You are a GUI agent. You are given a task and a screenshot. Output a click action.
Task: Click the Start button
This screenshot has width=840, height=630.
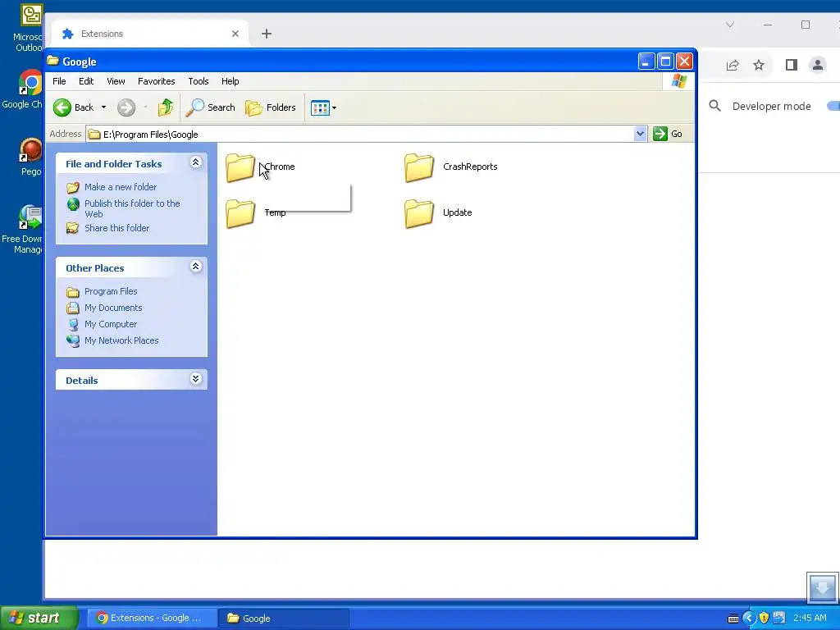39,618
